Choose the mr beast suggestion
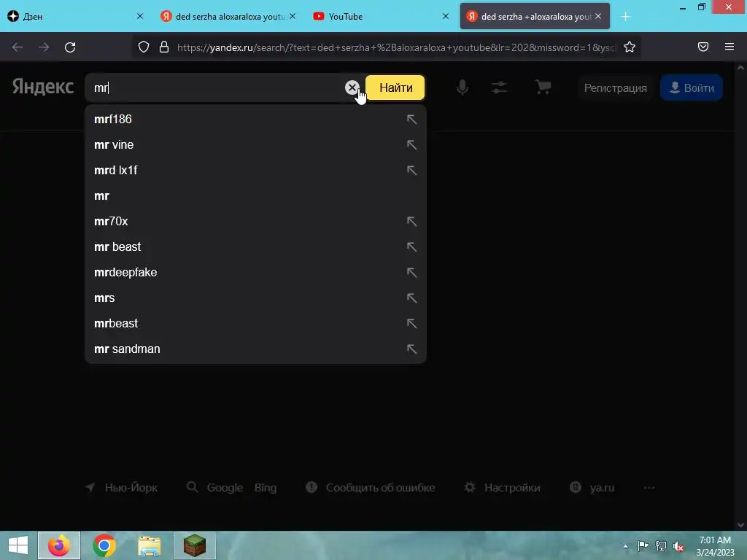 point(255,246)
